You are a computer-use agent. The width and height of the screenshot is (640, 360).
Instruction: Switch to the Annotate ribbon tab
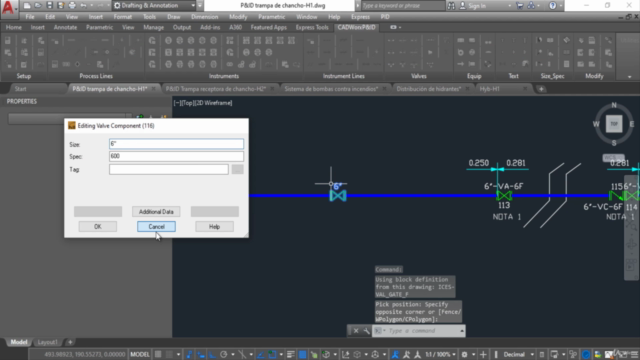65,27
